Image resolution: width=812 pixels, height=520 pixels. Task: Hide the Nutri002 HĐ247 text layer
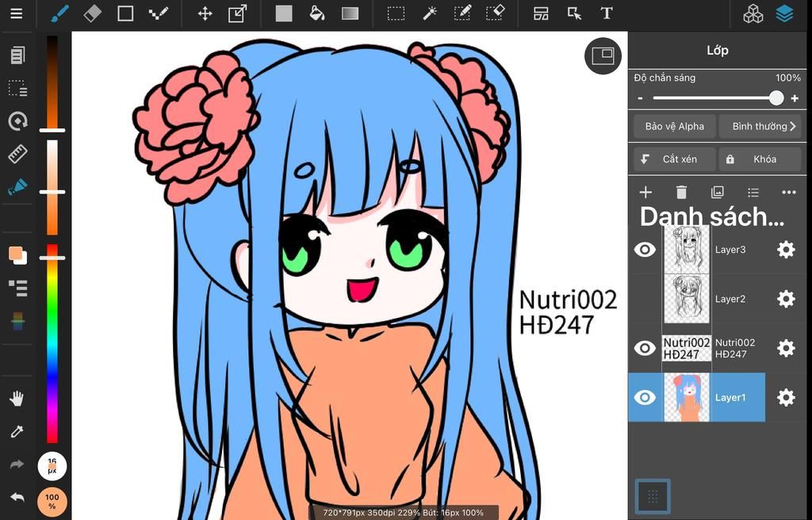click(645, 348)
